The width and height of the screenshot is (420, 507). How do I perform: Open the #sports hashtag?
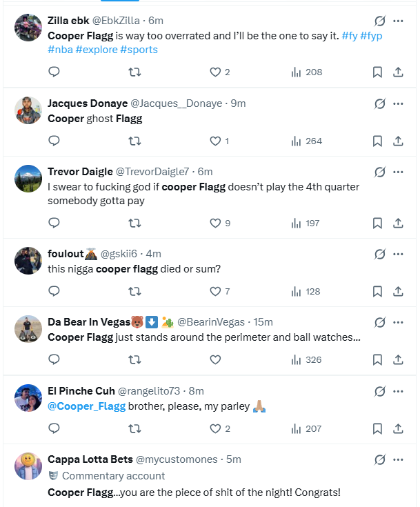tap(139, 50)
